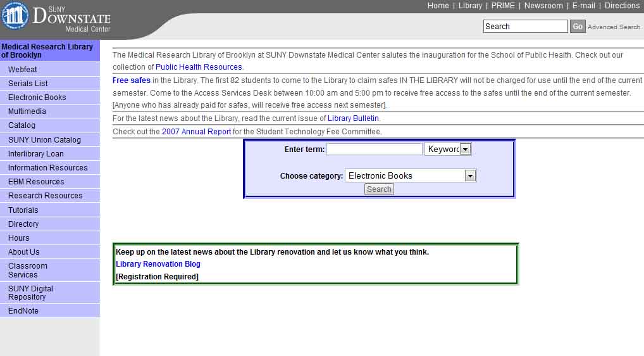Expand the Choose category dropdown

click(x=411, y=175)
